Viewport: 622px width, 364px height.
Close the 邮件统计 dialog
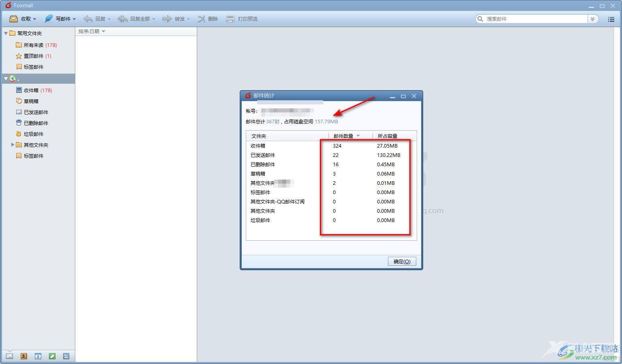(x=414, y=96)
